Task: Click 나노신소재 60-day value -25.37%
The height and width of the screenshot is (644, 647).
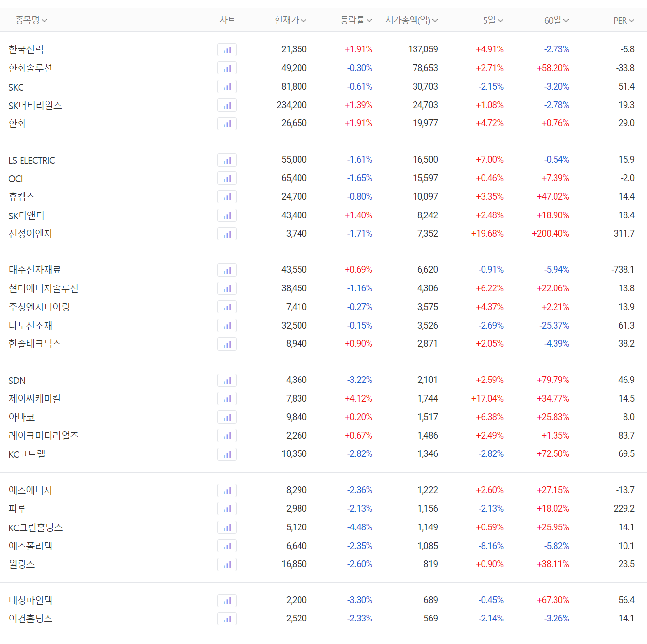Action: tap(555, 326)
